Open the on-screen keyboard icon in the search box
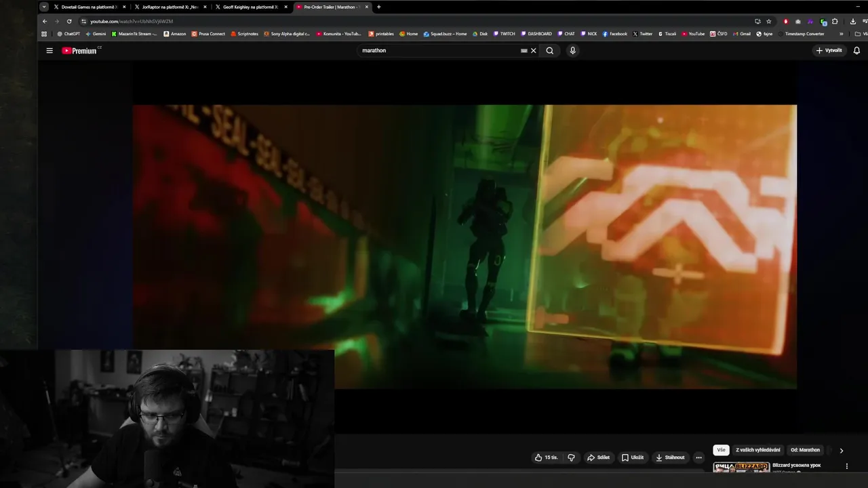Viewport: 868px width, 488px height. coord(524,51)
